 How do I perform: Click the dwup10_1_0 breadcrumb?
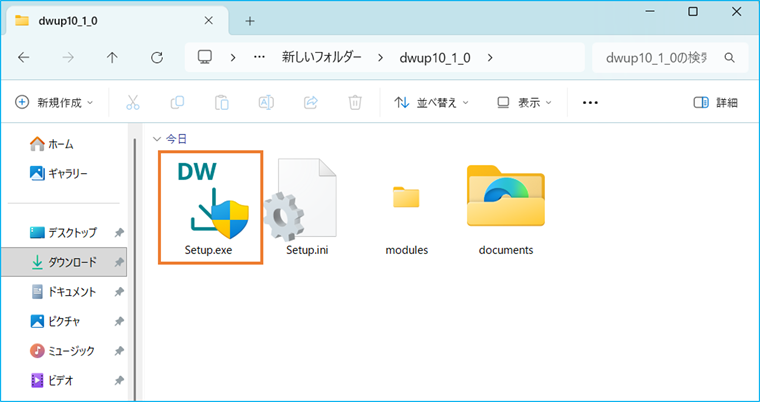435,58
